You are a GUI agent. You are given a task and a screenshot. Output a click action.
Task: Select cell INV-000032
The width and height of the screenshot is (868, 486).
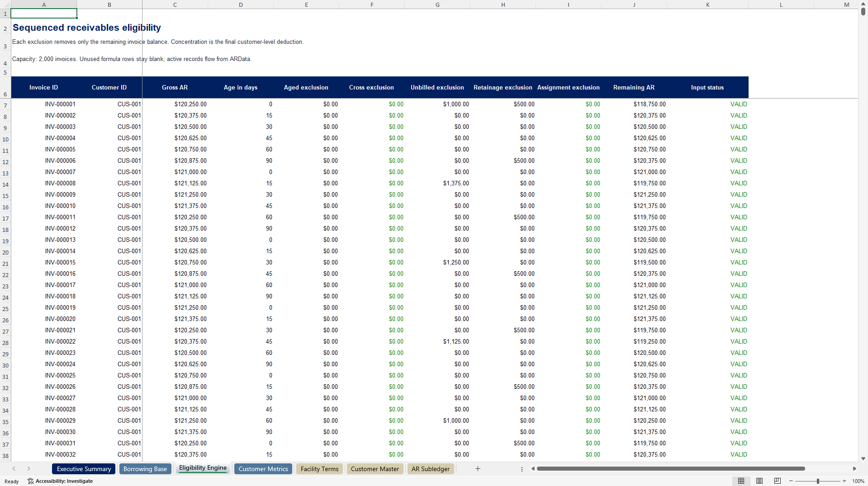coord(44,454)
